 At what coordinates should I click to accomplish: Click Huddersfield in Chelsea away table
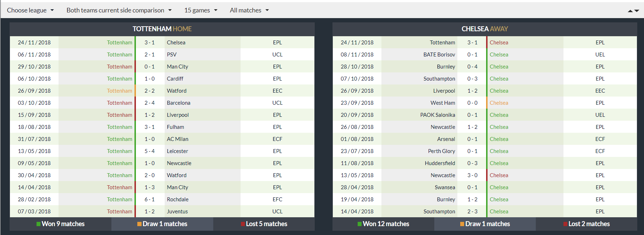pyautogui.click(x=440, y=163)
